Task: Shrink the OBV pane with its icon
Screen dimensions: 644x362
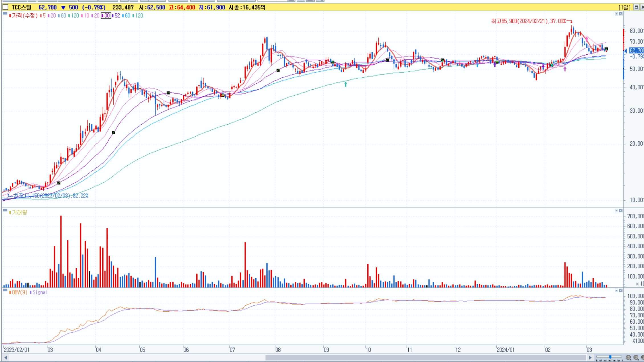Action: tap(616, 291)
